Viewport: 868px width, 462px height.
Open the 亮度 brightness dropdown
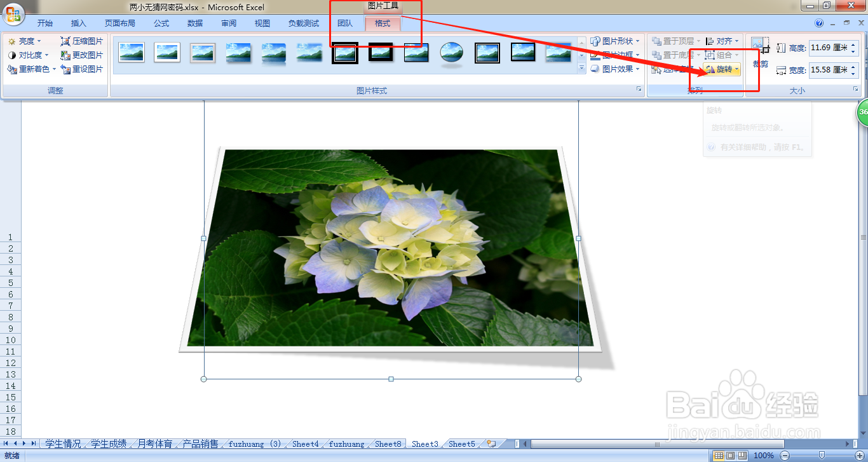(25, 41)
